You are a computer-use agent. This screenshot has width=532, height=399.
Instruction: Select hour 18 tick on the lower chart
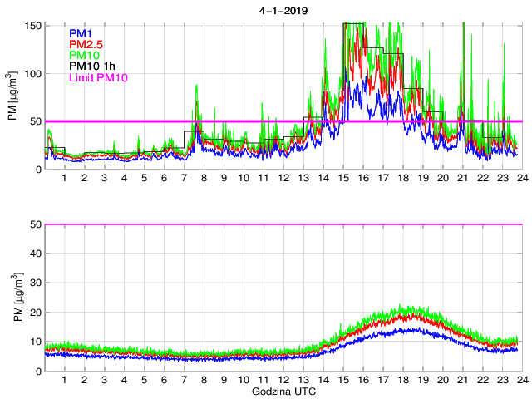(402, 380)
